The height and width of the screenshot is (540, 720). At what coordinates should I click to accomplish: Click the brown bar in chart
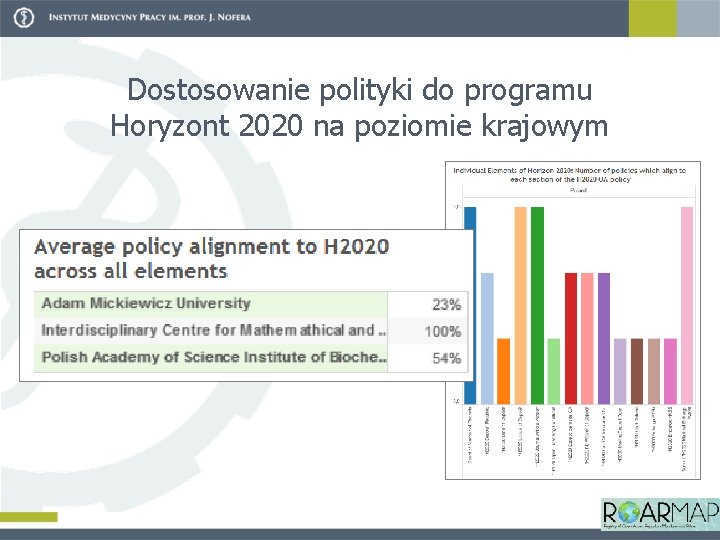pyautogui.click(x=637, y=371)
